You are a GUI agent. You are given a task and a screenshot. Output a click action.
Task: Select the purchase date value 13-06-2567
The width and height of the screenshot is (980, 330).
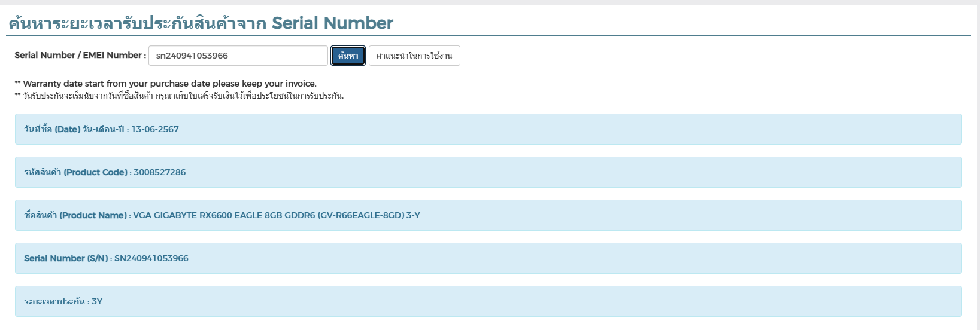[x=155, y=129]
